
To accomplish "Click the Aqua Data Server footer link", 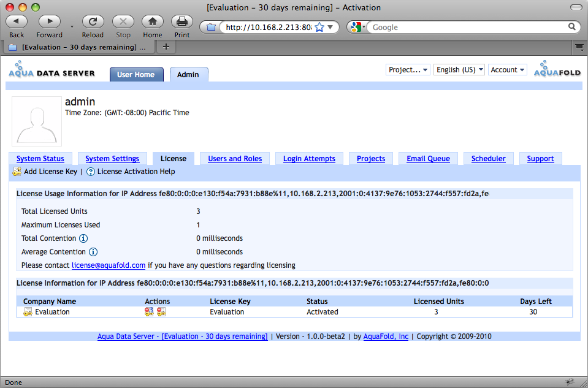I will click(183, 337).
